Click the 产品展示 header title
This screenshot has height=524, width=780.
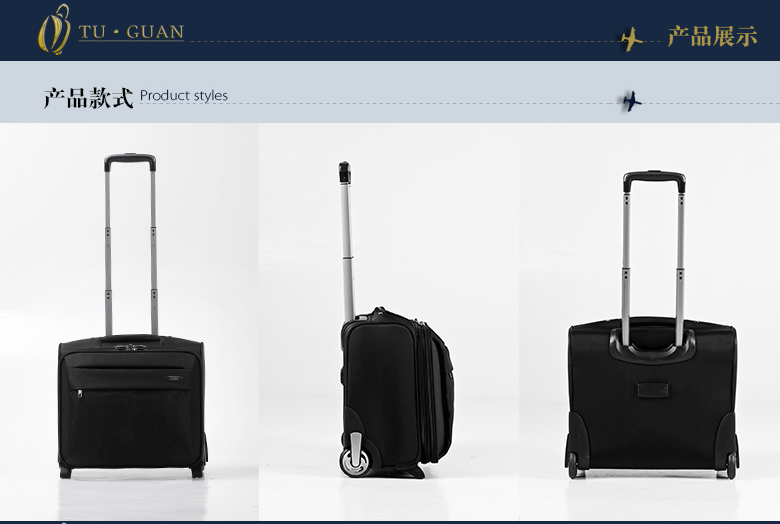[x=712, y=36]
